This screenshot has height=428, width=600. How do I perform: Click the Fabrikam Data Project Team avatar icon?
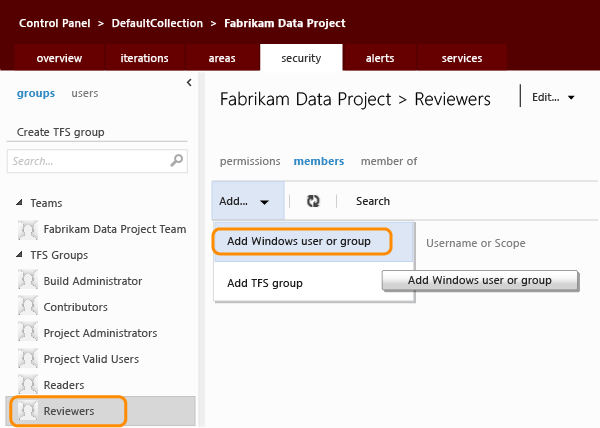click(28, 230)
